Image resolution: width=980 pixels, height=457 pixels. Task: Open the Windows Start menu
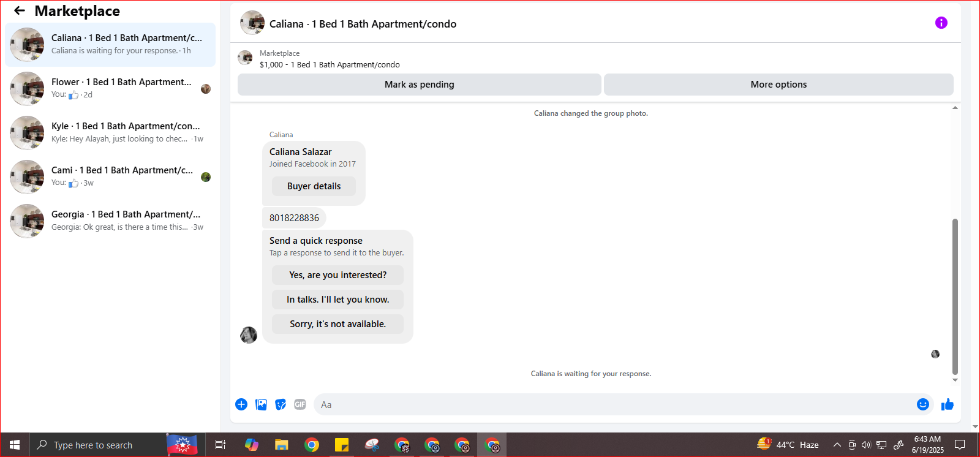pos(15,445)
